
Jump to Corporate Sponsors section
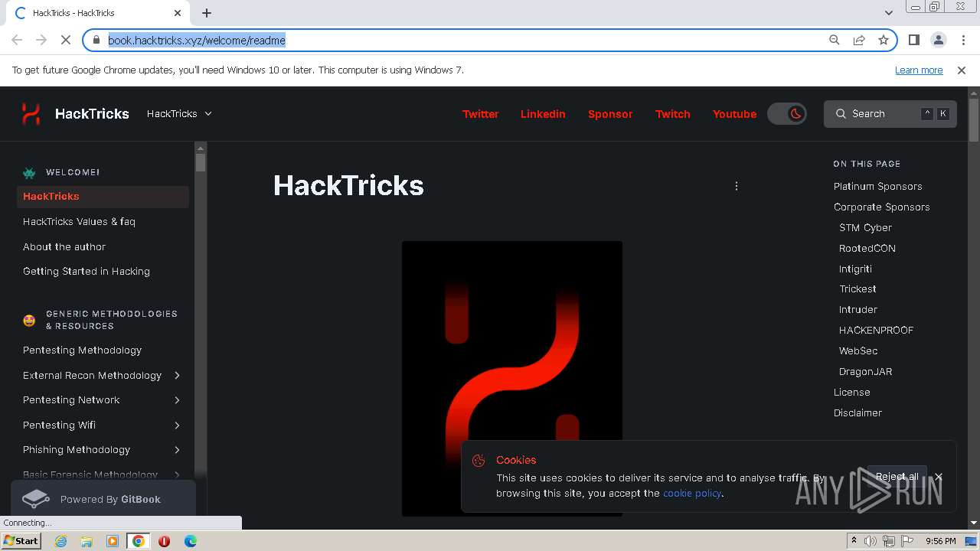click(x=881, y=207)
